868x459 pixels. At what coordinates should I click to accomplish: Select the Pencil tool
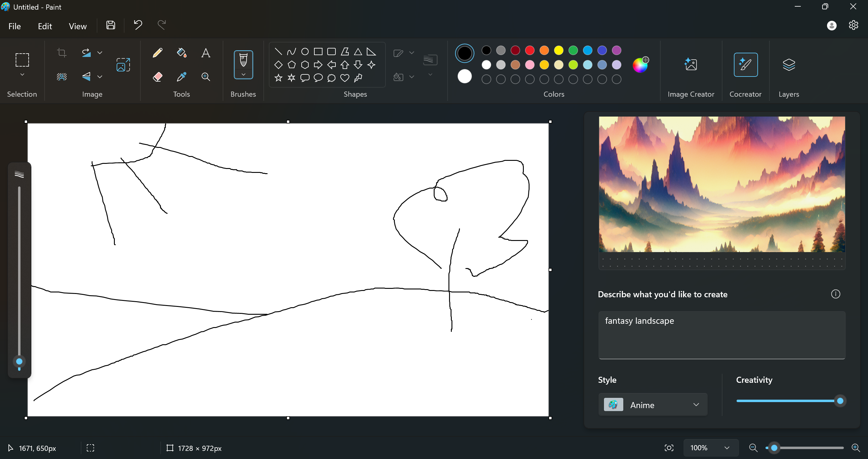(157, 53)
